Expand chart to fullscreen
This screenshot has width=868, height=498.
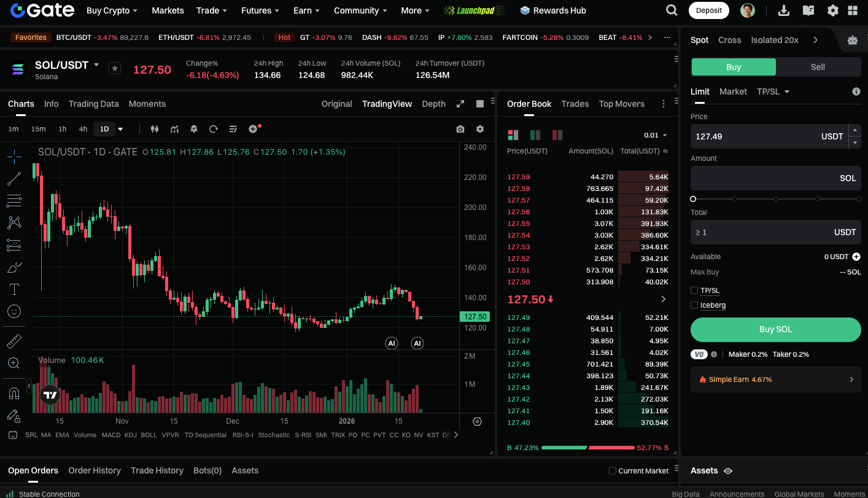(x=460, y=104)
